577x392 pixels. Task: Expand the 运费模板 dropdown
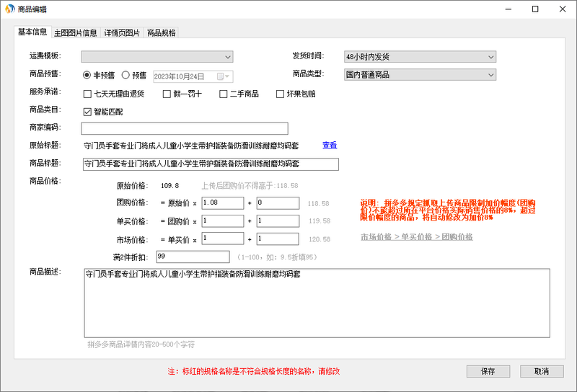pos(157,57)
